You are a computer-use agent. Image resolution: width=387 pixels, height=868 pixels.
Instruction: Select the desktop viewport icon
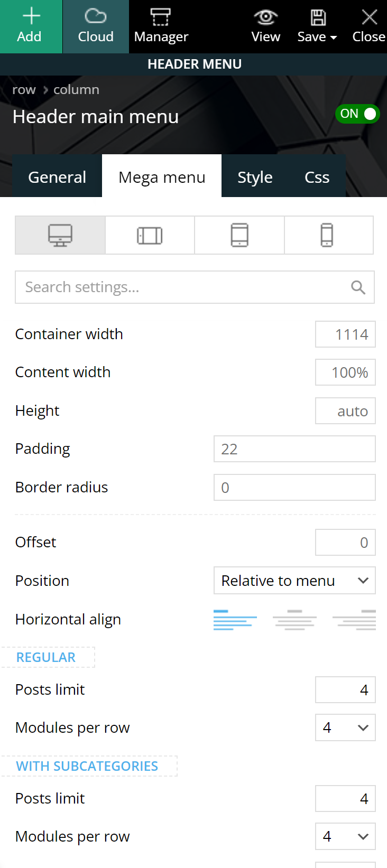pyautogui.click(x=60, y=235)
